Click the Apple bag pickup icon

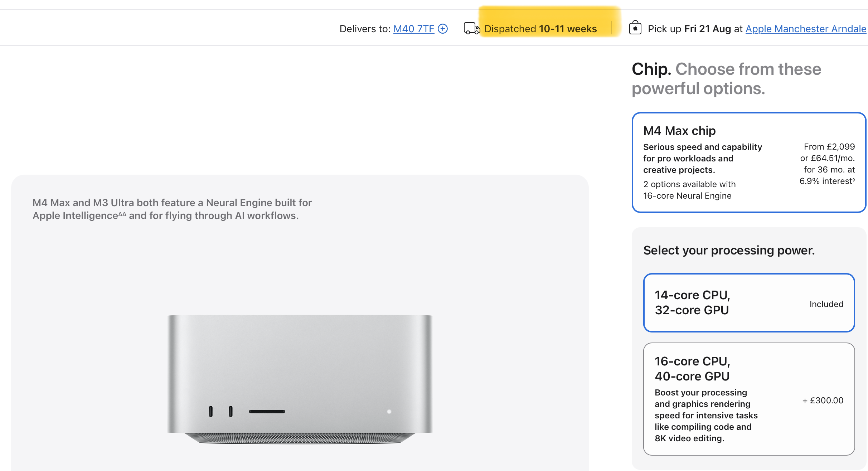pyautogui.click(x=635, y=28)
